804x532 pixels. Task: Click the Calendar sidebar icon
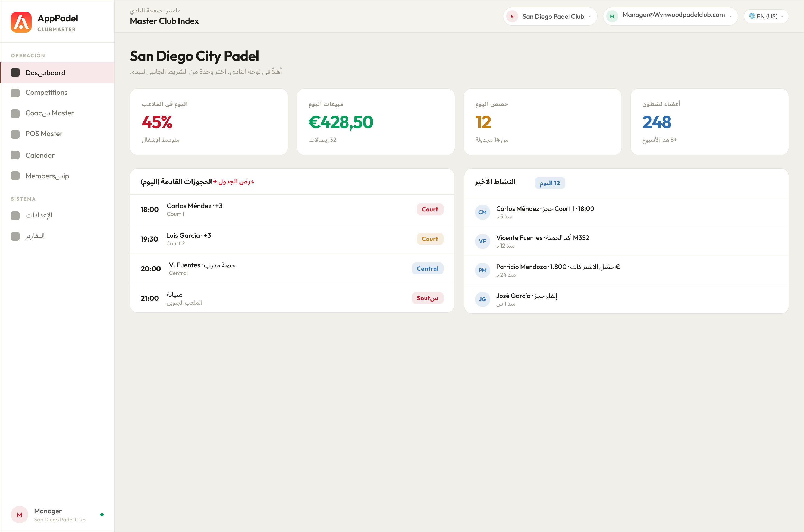(x=15, y=155)
